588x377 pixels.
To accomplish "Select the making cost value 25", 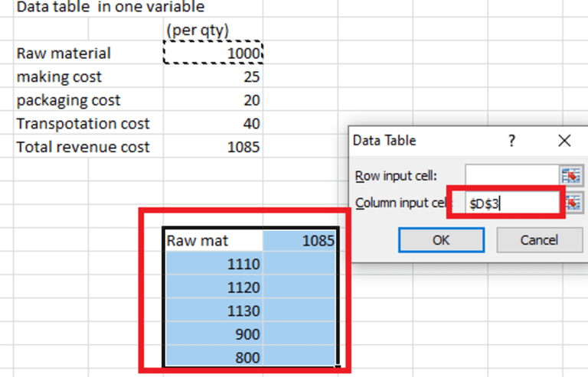I will pos(214,76).
